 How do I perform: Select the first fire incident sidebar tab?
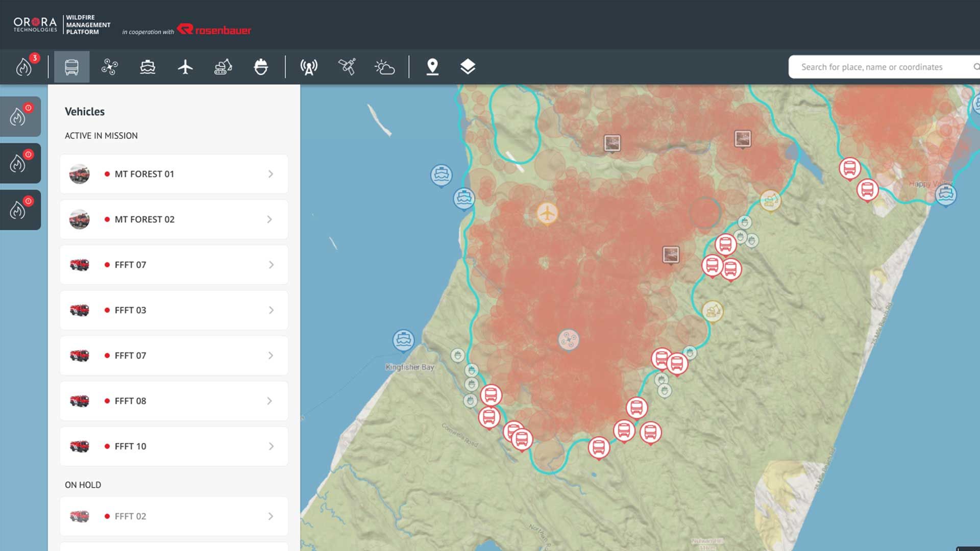coord(20,116)
